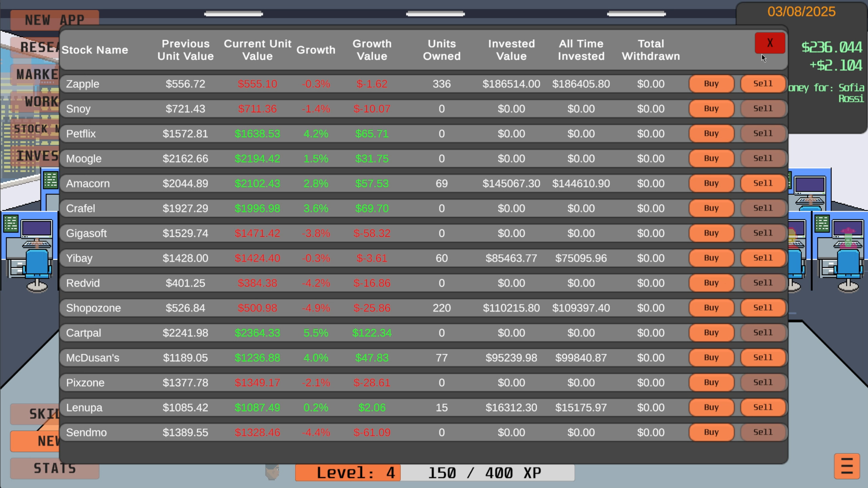Image resolution: width=868 pixels, height=488 pixels.
Task: Buy Zapple stock
Action: tap(711, 84)
